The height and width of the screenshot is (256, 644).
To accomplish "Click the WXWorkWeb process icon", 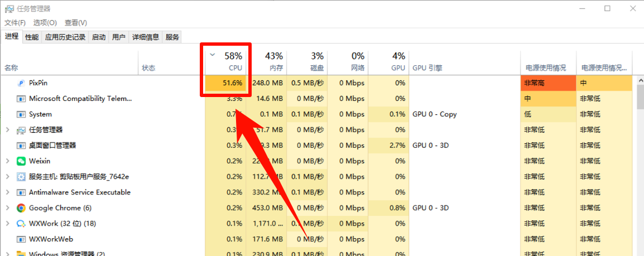I will pyautogui.click(x=21, y=239).
